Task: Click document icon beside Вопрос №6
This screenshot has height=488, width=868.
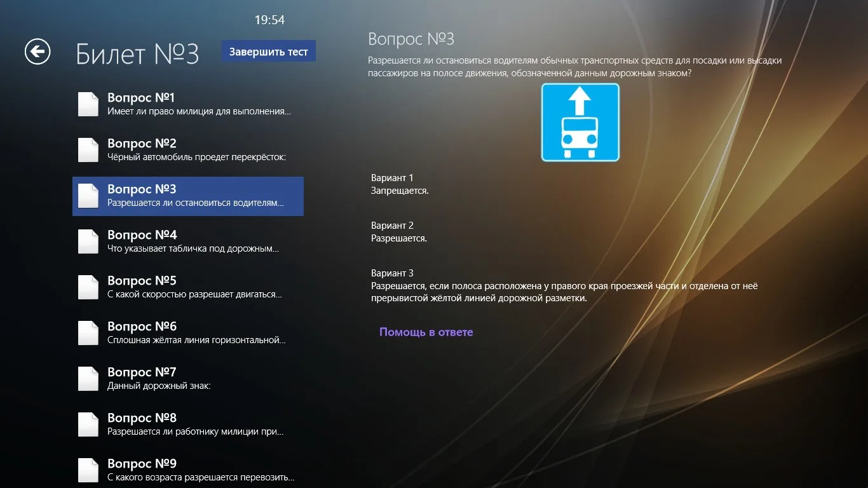Action: pyautogui.click(x=88, y=333)
